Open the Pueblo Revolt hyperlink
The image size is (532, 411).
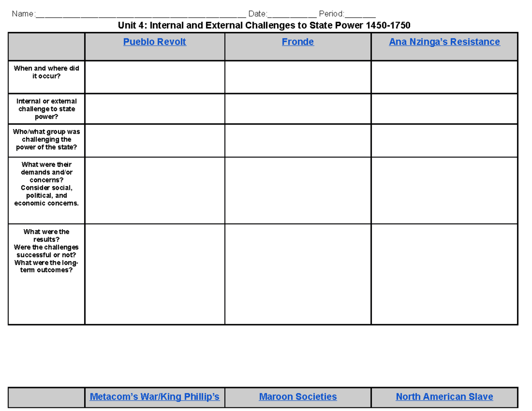pos(155,42)
